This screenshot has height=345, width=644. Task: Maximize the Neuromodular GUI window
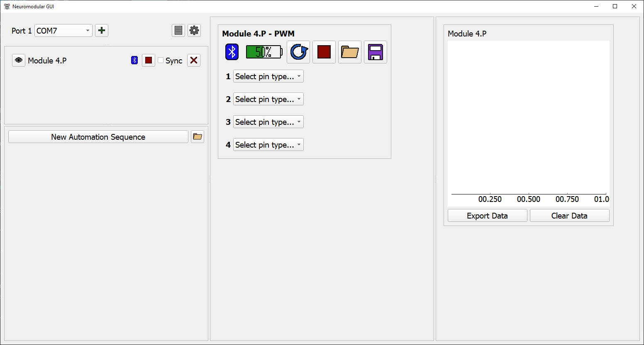pos(615,6)
